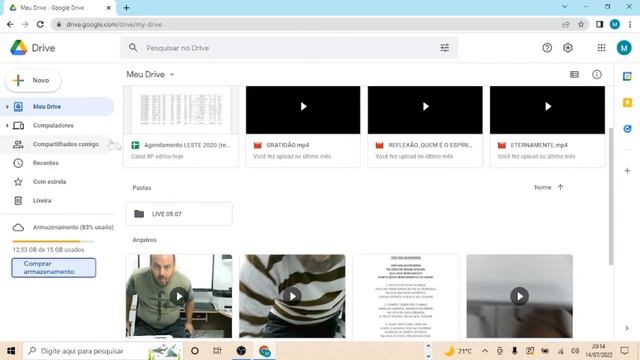The height and width of the screenshot is (360, 640).
Task: Open tab search dropdown chevron
Action: (564, 7)
